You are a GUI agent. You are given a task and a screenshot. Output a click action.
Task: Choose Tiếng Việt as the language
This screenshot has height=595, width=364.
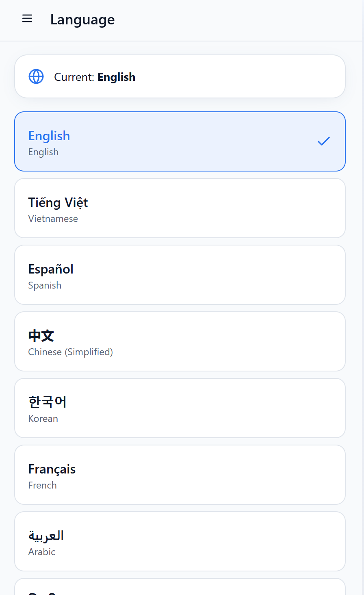pos(180,208)
